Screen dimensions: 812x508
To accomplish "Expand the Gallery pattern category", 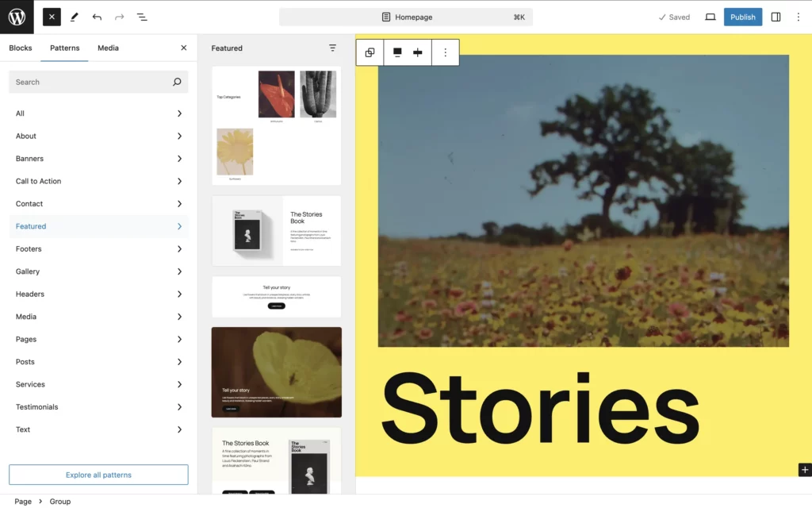I will click(x=98, y=271).
